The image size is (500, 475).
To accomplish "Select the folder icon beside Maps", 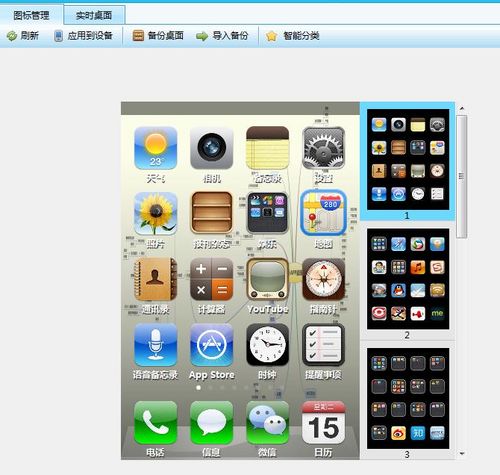I will (x=267, y=213).
